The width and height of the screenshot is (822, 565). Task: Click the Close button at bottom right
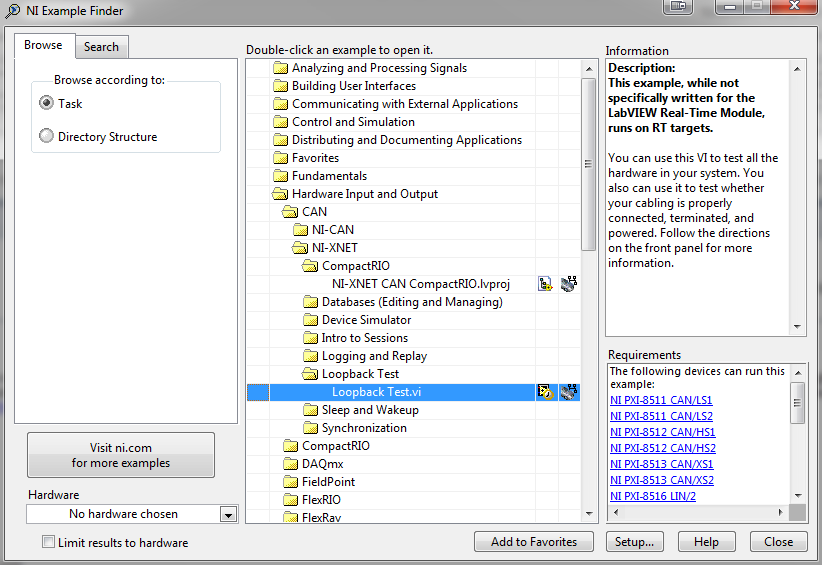(778, 542)
